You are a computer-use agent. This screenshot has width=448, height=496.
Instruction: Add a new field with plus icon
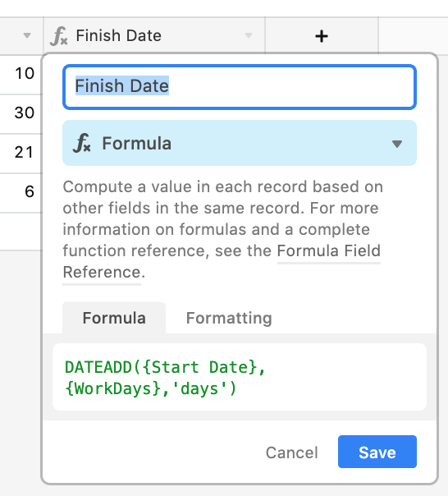321,36
